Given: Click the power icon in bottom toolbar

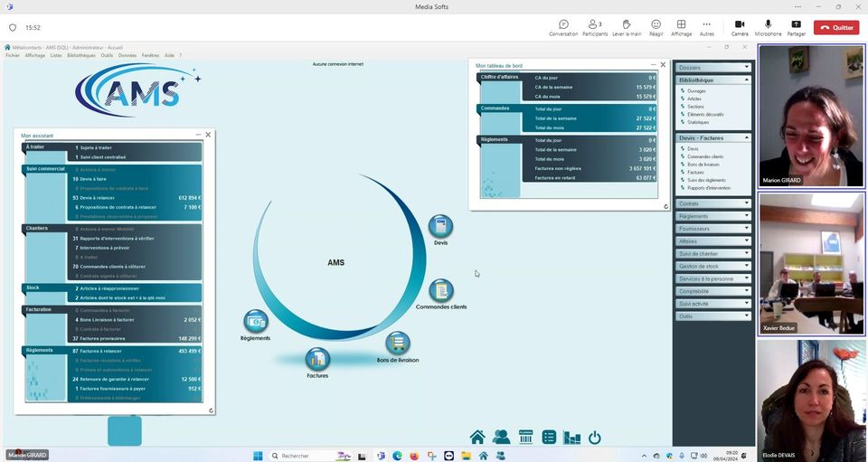Looking at the screenshot, I should click(594, 438).
